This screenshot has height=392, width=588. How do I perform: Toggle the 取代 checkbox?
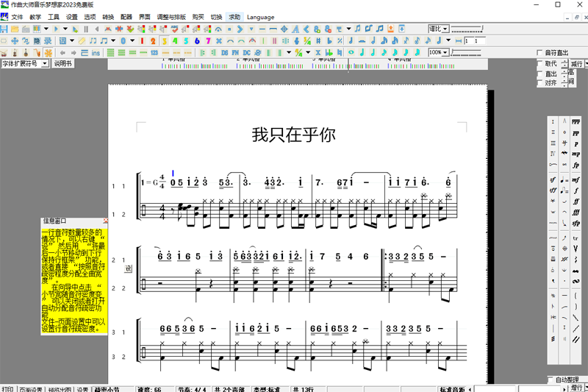pyautogui.click(x=539, y=63)
